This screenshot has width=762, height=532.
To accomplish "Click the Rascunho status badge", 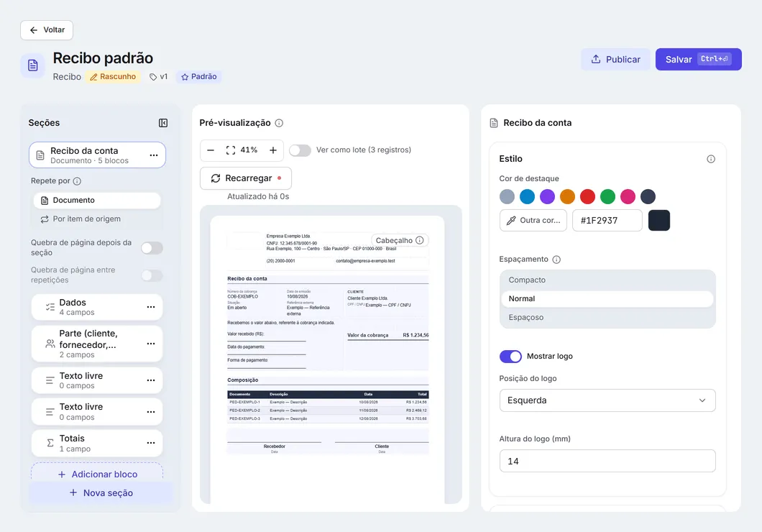I will 113,77.
